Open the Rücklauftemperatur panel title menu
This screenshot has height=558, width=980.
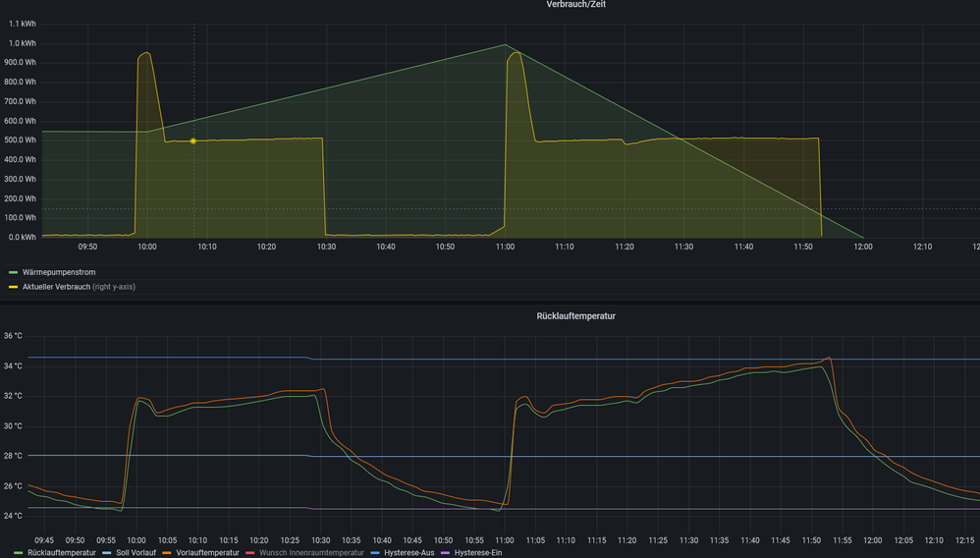(x=575, y=316)
